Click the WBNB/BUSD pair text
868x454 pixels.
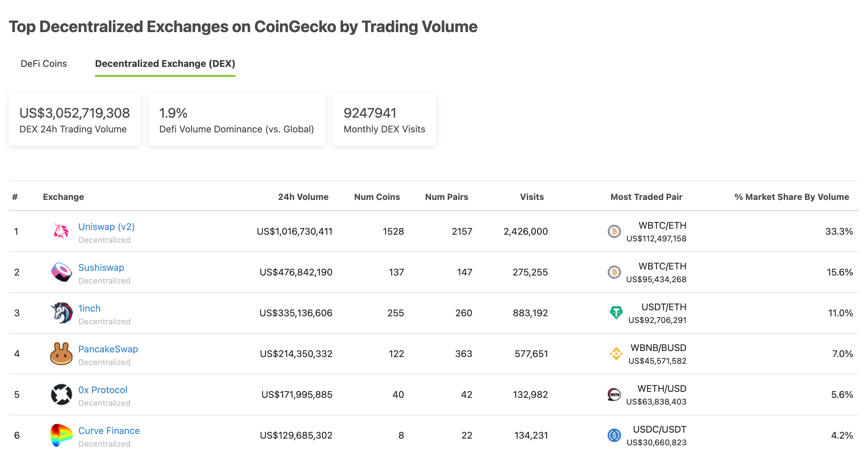658,347
